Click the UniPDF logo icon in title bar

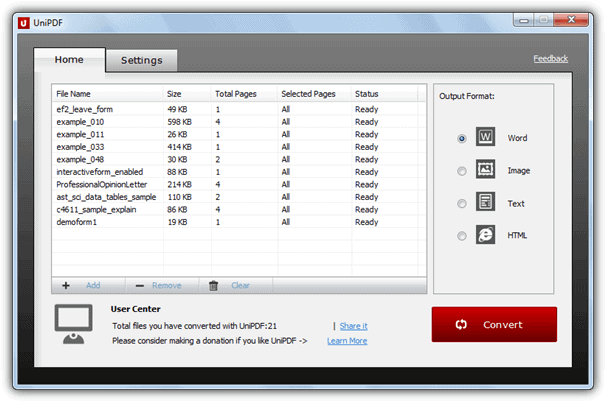pos(24,23)
